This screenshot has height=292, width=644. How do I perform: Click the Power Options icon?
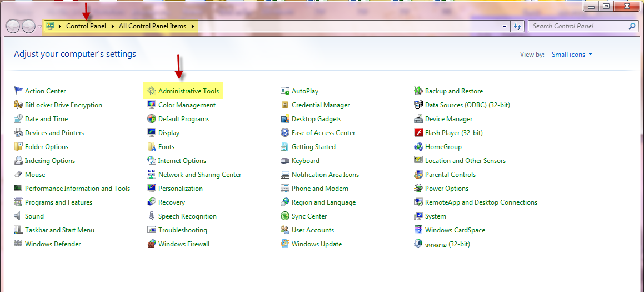[x=418, y=189]
